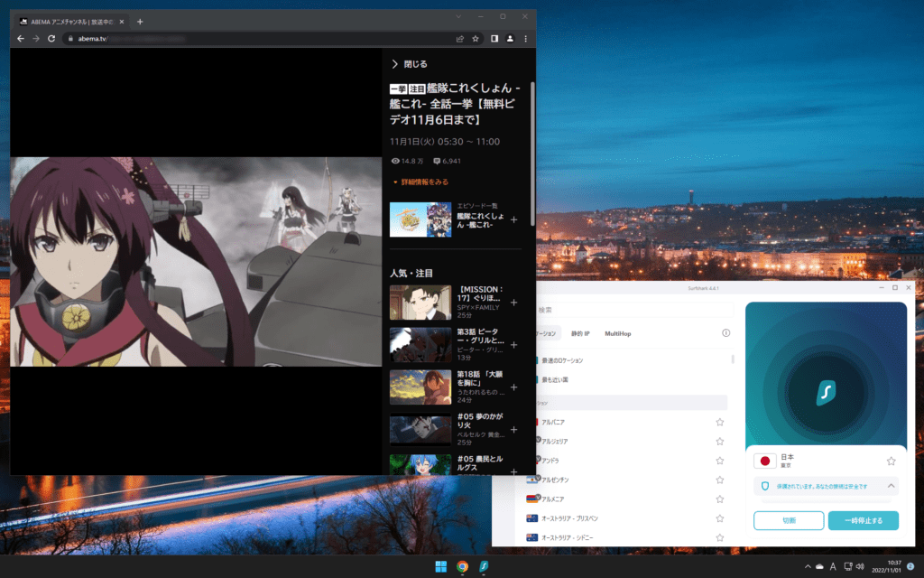The height and width of the screenshot is (578, 924).
Task: Favorite アルゼンチン with star
Action: [x=719, y=480]
